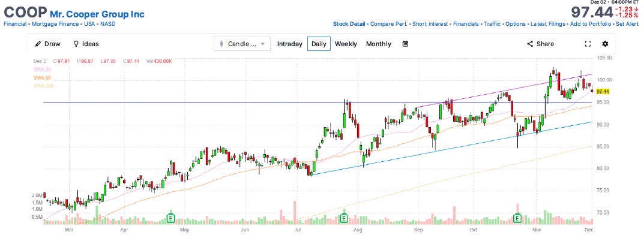Click the 2.0M volume axis label
Image resolution: width=644 pixels, height=235 pixels.
click(x=37, y=195)
